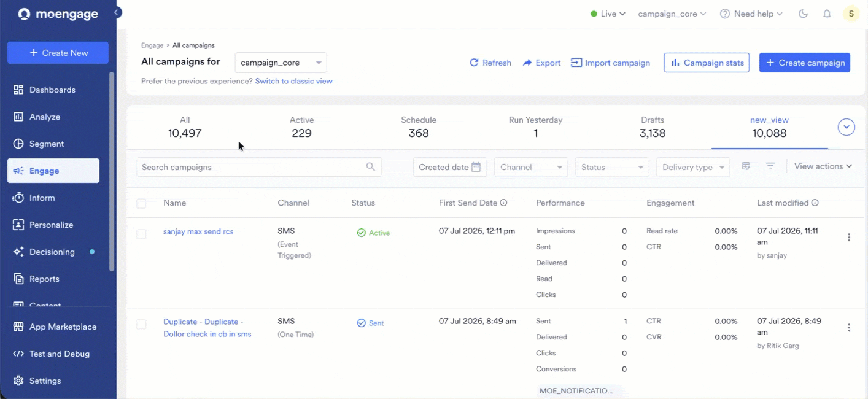Click the MoEngage logo
The image size is (868, 399).
[x=58, y=14]
